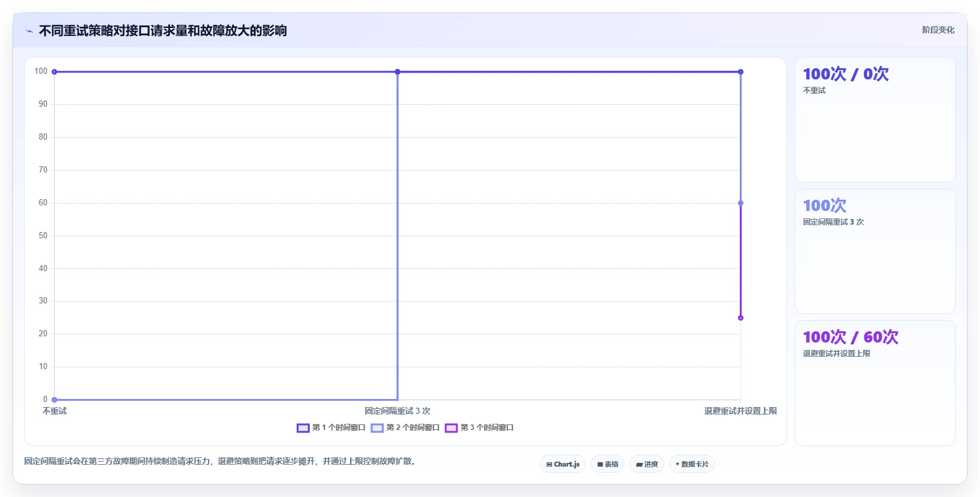Image resolution: width=980 pixels, height=497 pixels.
Task: Click the 进度 tag
Action: (647, 464)
